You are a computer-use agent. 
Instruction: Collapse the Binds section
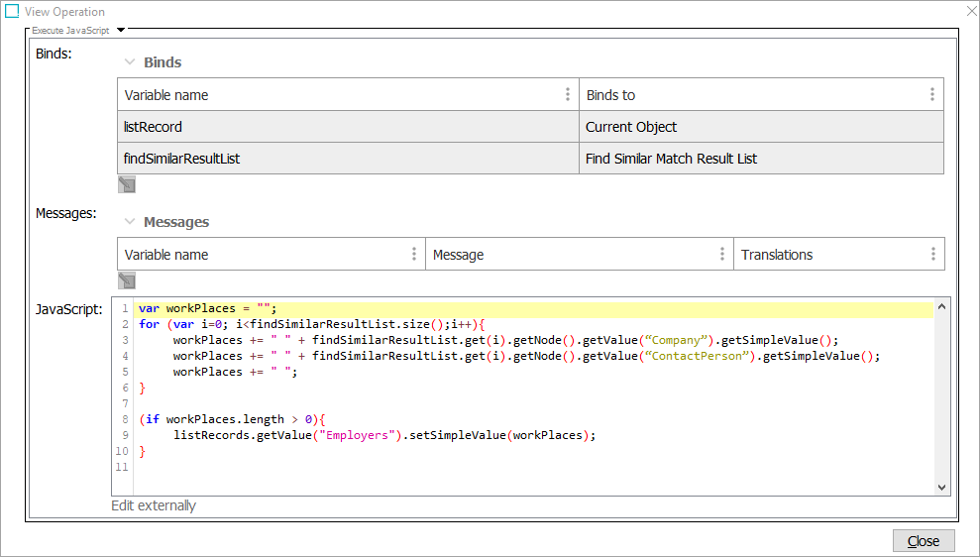129,62
